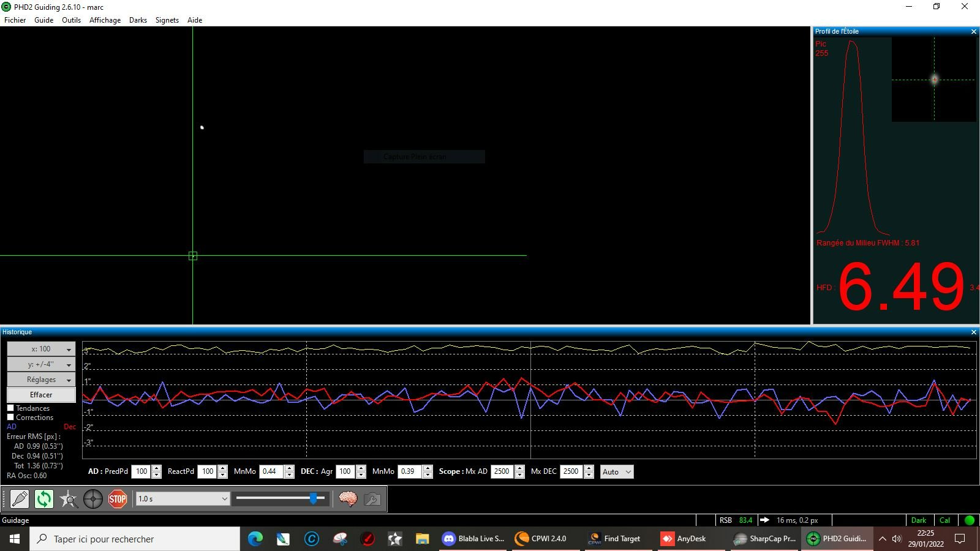This screenshot has height=551, width=980.
Task: Click the red STOP icon
Action: click(118, 499)
